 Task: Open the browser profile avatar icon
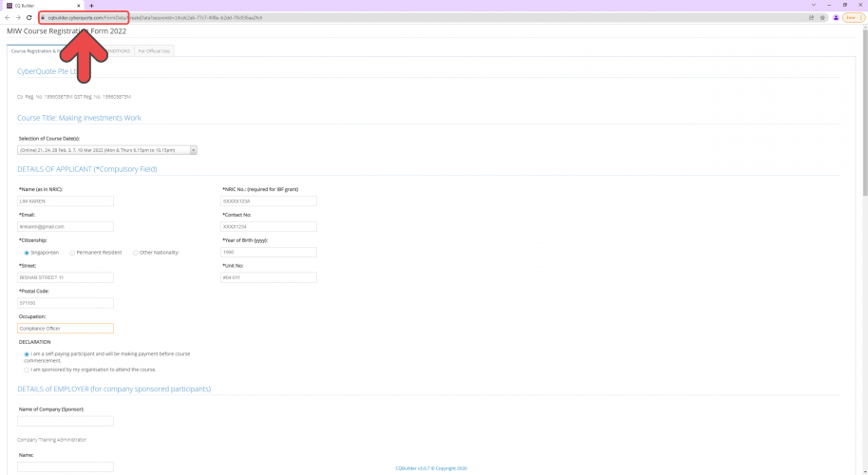pyautogui.click(x=836, y=17)
